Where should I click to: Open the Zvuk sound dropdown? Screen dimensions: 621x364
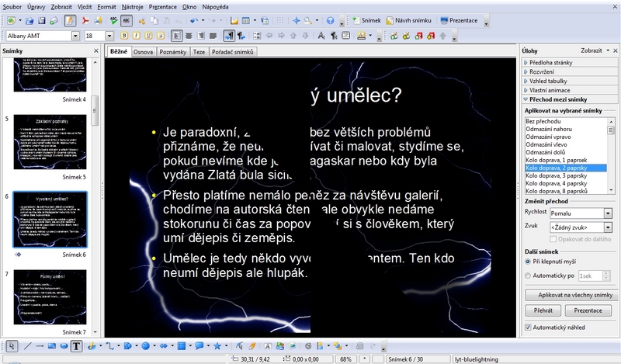click(608, 226)
